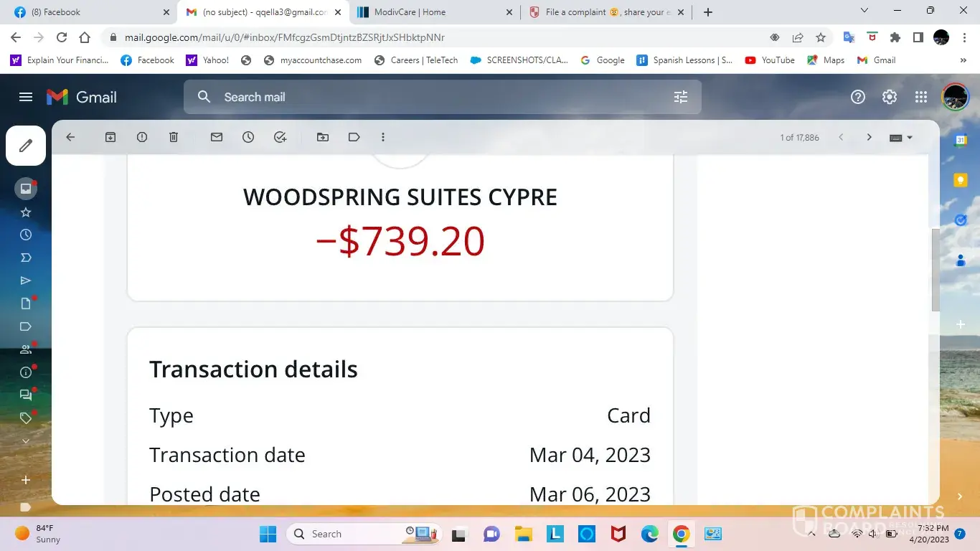980x551 pixels.
Task: Go back to inbox list
Action: (70, 137)
